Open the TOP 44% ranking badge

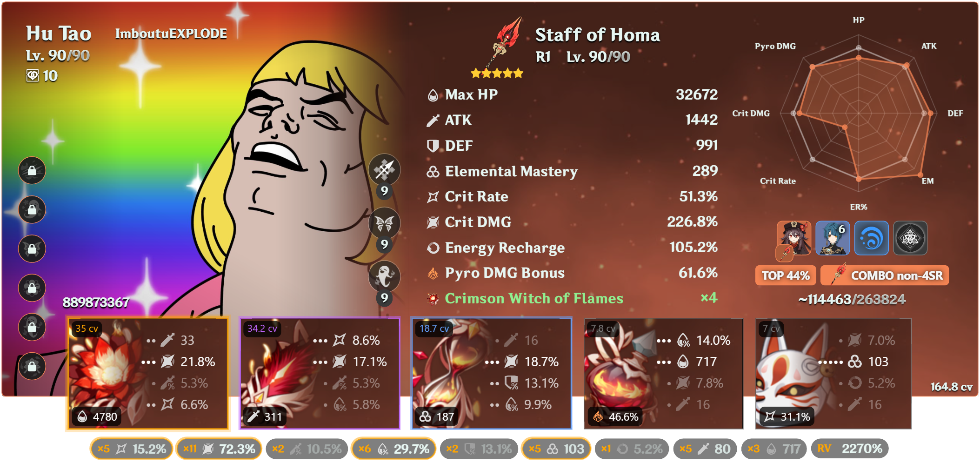tap(786, 275)
